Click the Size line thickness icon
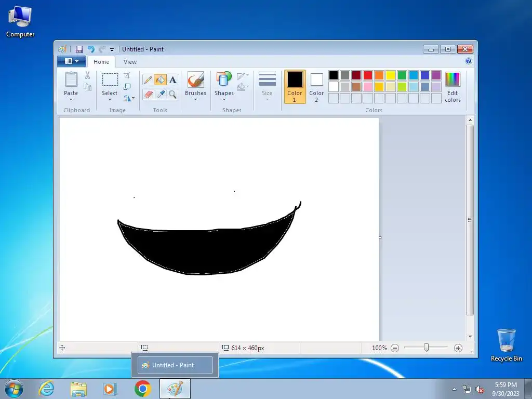The width and height of the screenshot is (532, 399). pyautogui.click(x=268, y=79)
